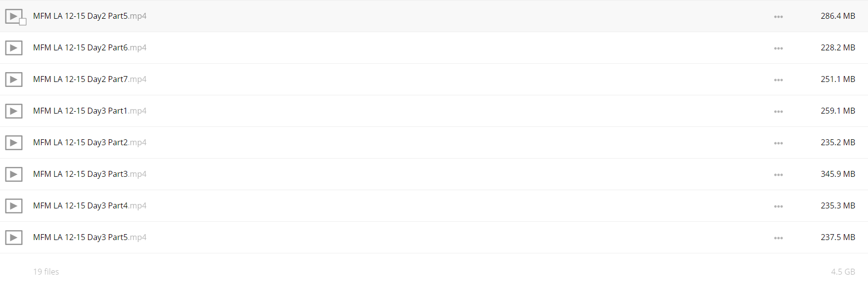
Task: Show the ellipsis menu for Day3 Part5.mp4
Action: click(779, 238)
